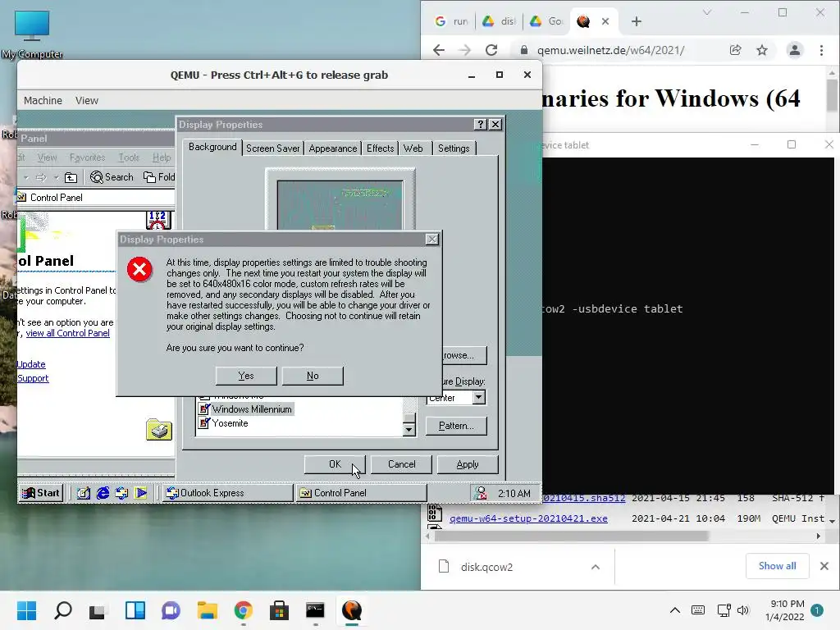
Task: Click Apply in Display Properties
Action: point(468,464)
